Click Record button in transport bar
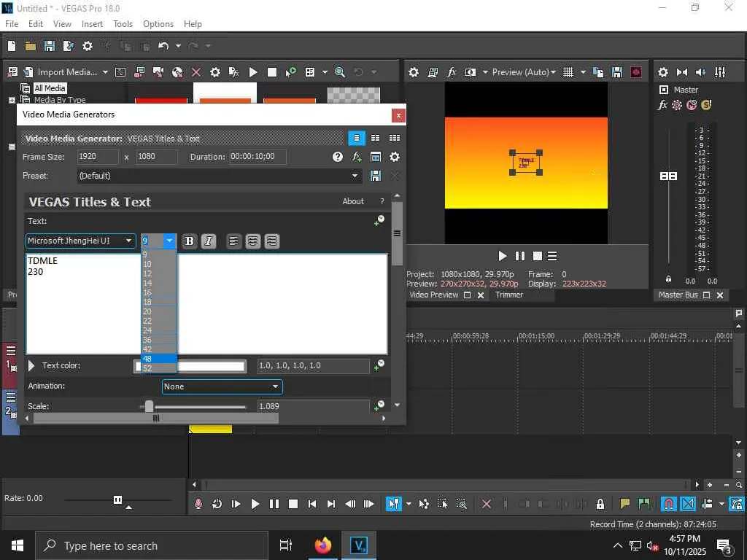 (x=198, y=504)
